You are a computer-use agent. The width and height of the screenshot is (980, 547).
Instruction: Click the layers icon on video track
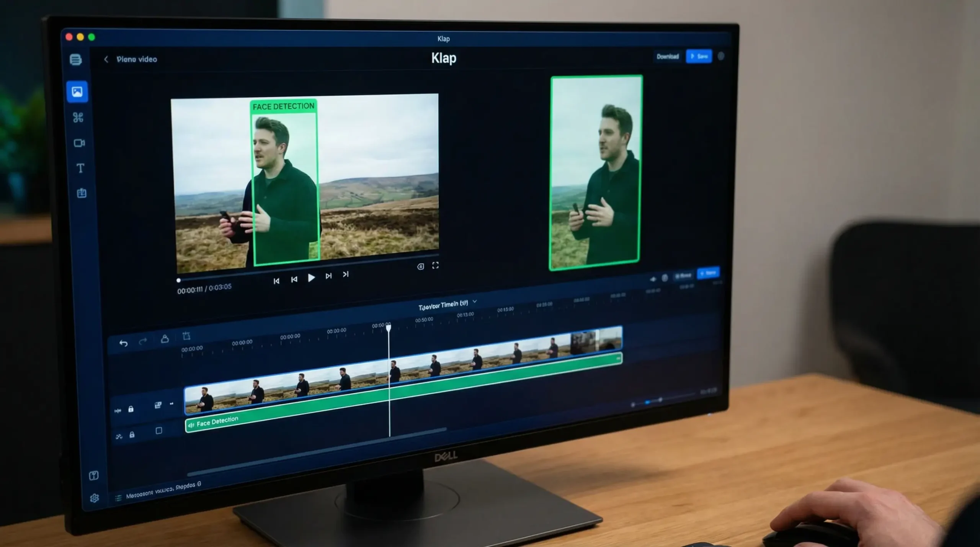coord(158,405)
